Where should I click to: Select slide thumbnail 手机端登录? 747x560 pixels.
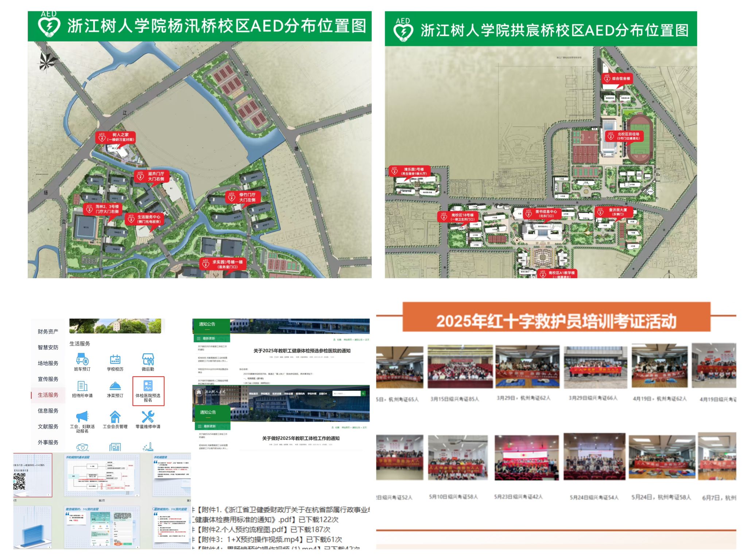tap(172, 475)
